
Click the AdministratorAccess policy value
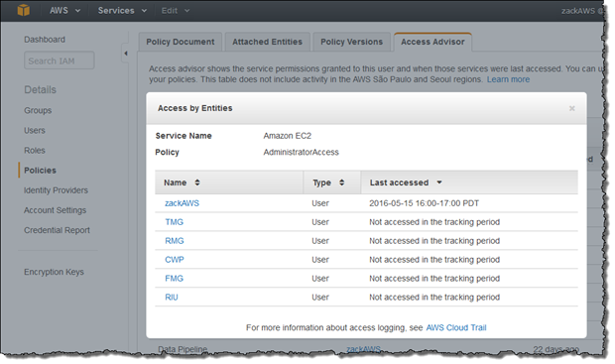[x=301, y=153]
